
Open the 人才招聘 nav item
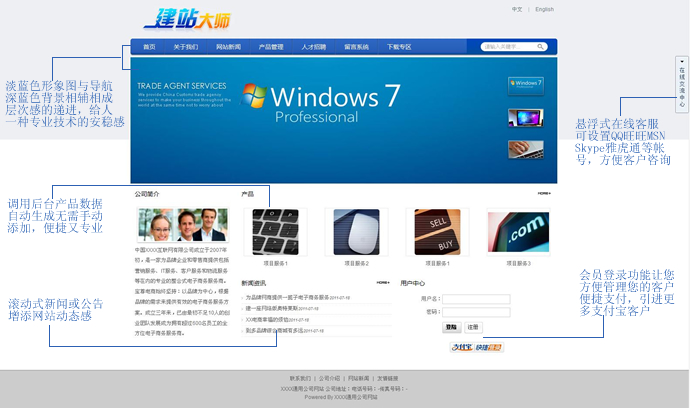[x=314, y=47]
